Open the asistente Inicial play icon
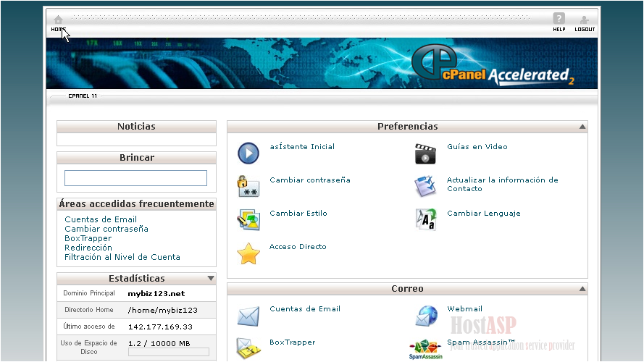The image size is (644, 362). point(248,153)
